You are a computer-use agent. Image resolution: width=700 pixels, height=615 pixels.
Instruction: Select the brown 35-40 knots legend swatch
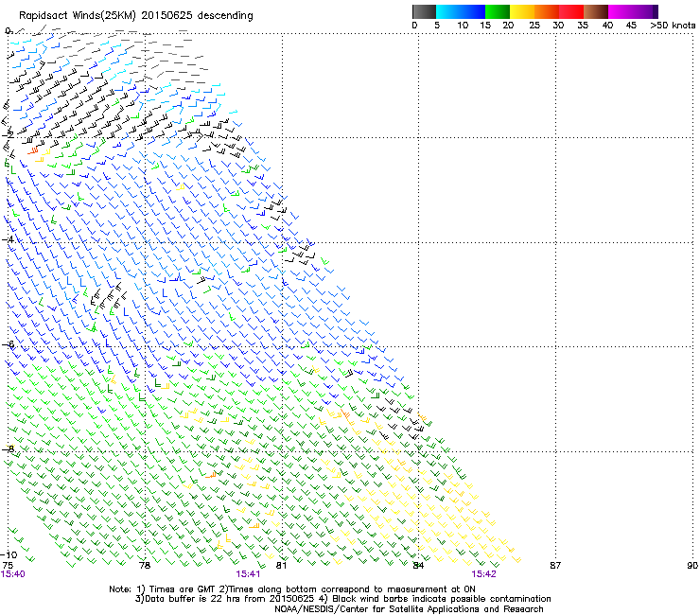pyautogui.click(x=596, y=11)
